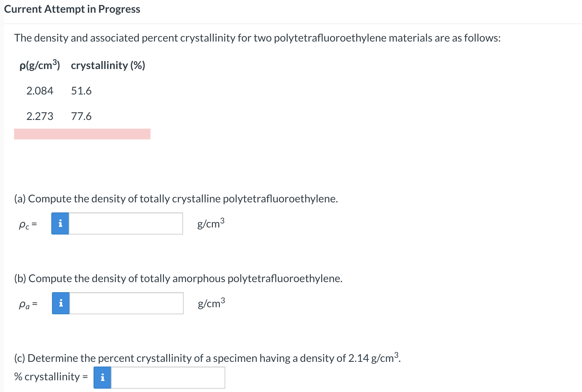This screenshot has height=392, width=582.
Task: Select the density value 2.084 in the table
Action: pyautogui.click(x=40, y=90)
